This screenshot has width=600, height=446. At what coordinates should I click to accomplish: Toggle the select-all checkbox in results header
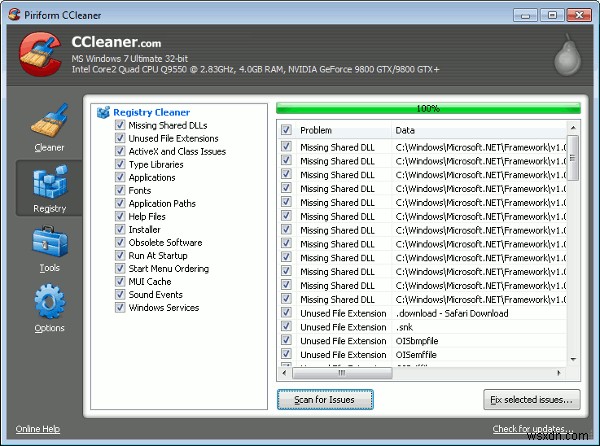click(286, 130)
